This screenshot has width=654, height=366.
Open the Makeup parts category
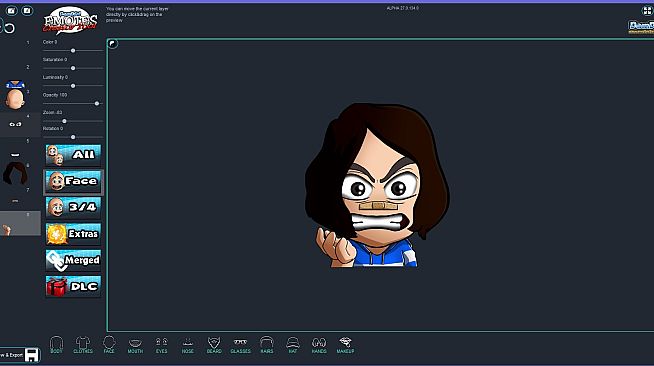[x=345, y=345]
